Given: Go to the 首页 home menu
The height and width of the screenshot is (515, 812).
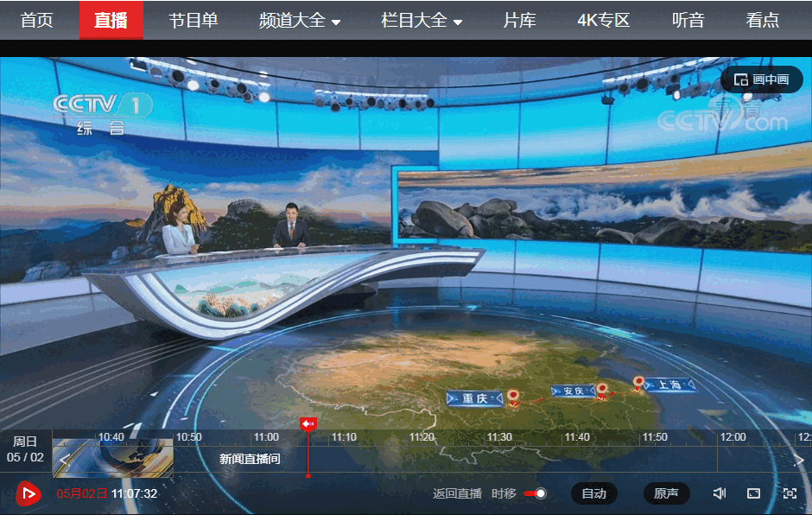Looking at the screenshot, I should [x=37, y=21].
